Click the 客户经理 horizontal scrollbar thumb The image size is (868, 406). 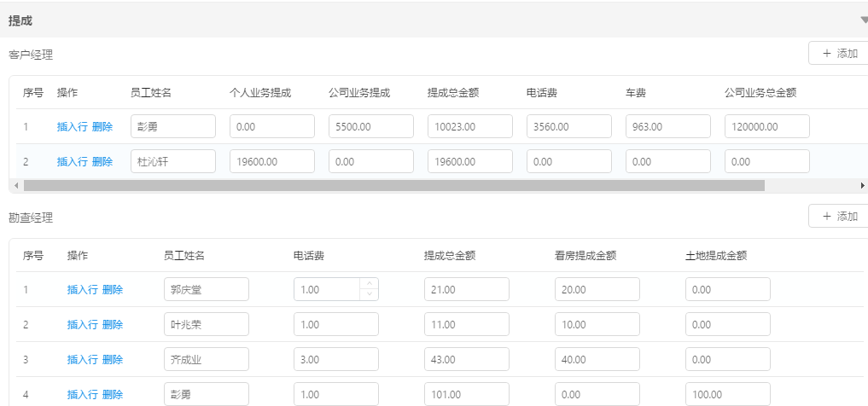(x=393, y=185)
